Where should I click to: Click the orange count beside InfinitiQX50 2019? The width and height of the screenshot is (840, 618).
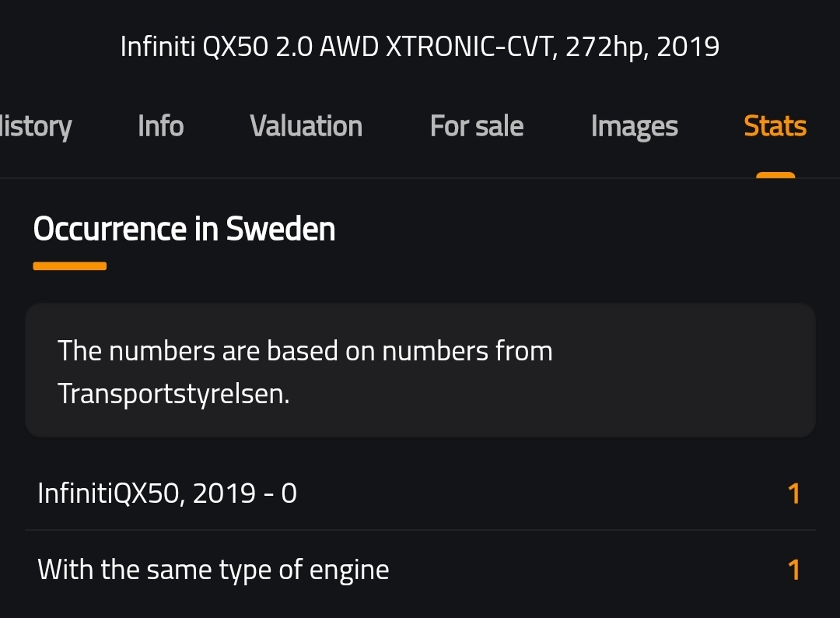pyautogui.click(x=793, y=493)
